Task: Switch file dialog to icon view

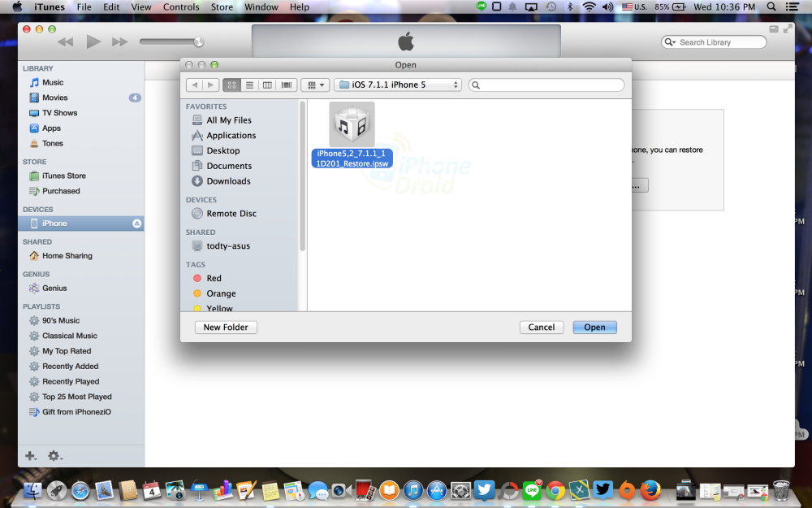Action: [231, 85]
